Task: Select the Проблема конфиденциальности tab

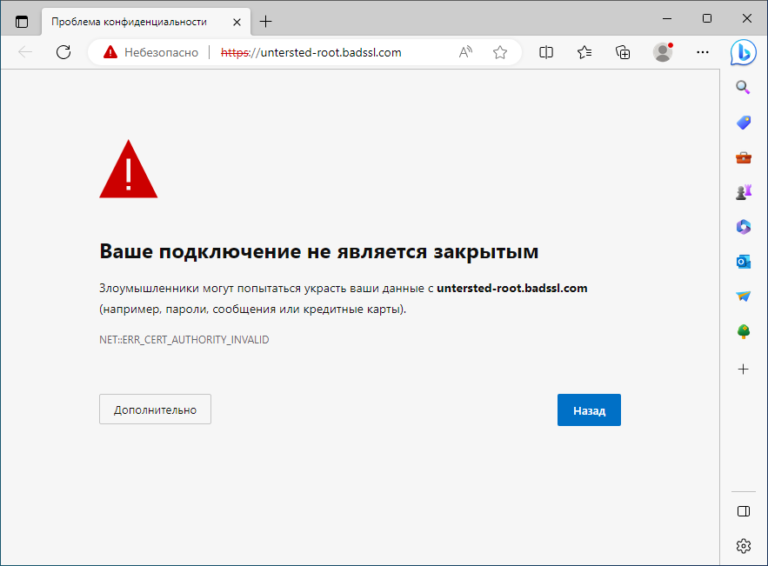Action: click(146, 22)
